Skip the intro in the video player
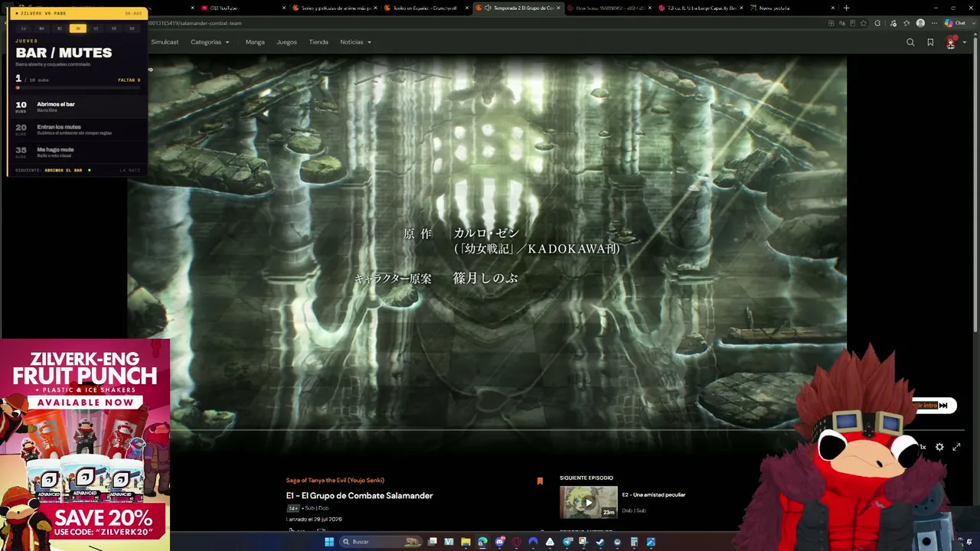The height and width of the screenshot is (551, 980). pyautogui.click(x=933, y=406)
